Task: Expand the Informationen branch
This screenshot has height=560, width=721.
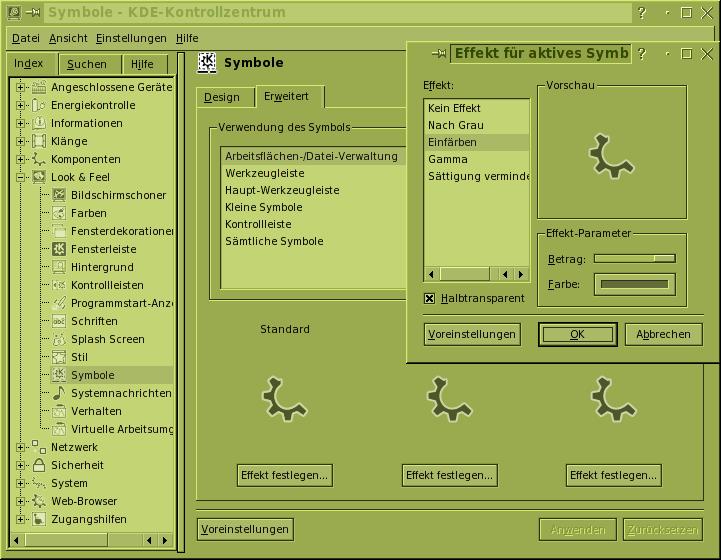Action: pos(20,123)
